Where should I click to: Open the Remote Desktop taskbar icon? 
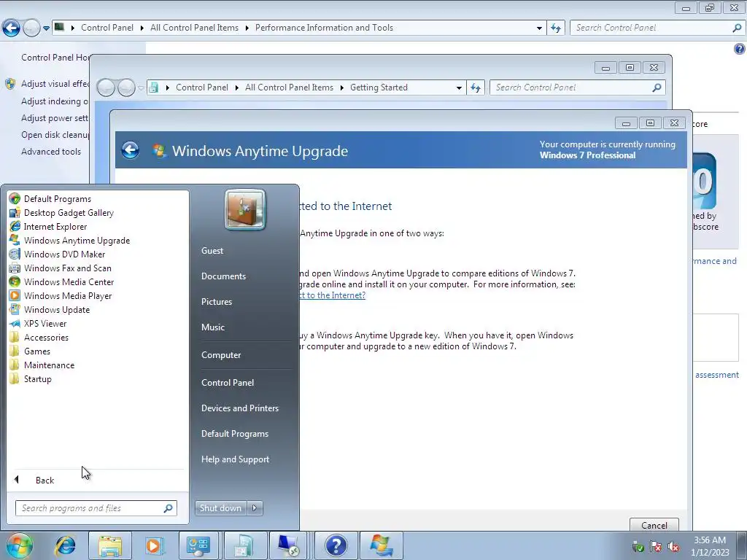pos(289,545)
